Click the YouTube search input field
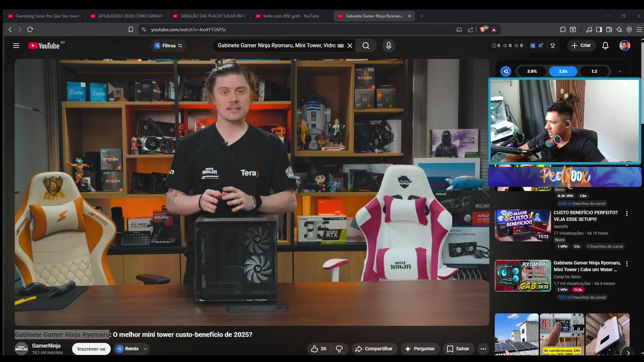The image size is (644, 362). coord(276,46)
